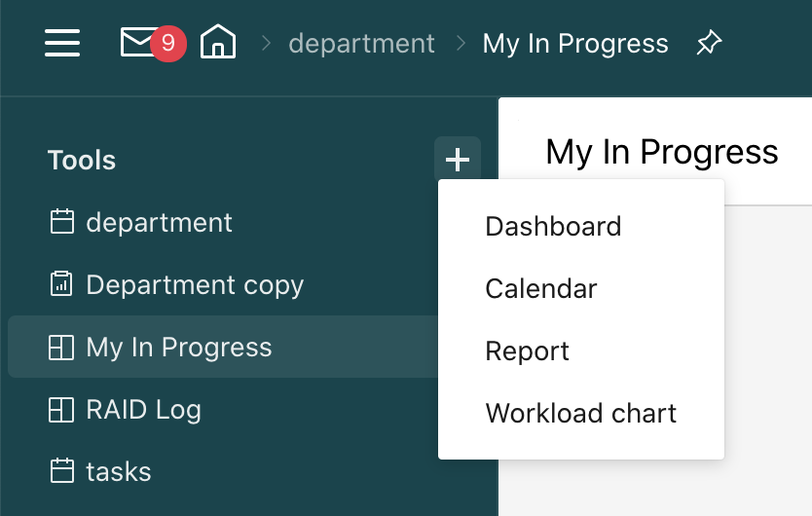Image resolution: width=812 pixels, height=516 pixels.
Task: Click the Tools section header
Action: (82, 160)
